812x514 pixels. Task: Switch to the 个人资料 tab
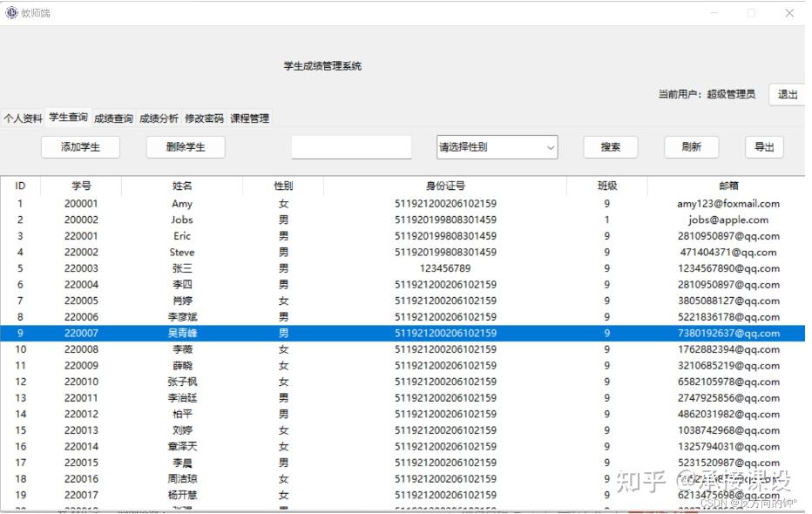click(x=22, y=118)
